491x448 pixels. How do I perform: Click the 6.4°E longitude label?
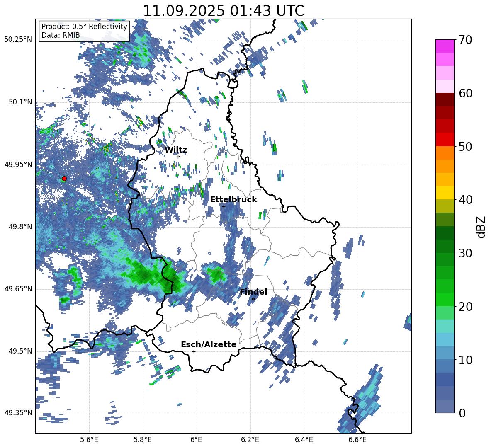pyautogui.click(x=304, y=440)
